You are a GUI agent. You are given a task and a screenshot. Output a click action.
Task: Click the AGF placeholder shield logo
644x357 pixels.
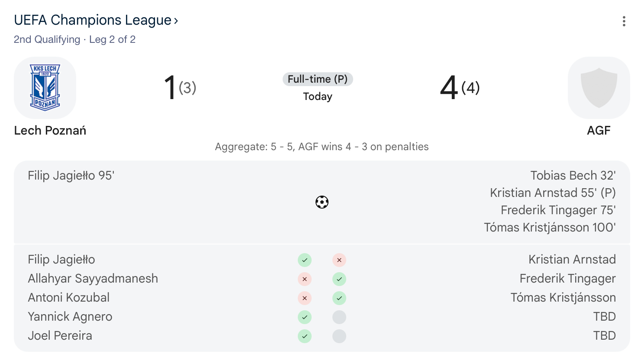599,88
